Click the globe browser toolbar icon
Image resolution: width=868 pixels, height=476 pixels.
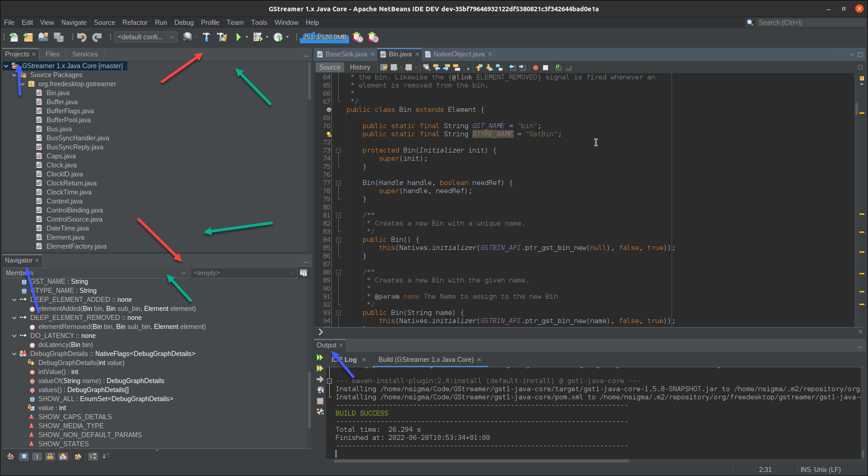[x=187, y=37]
